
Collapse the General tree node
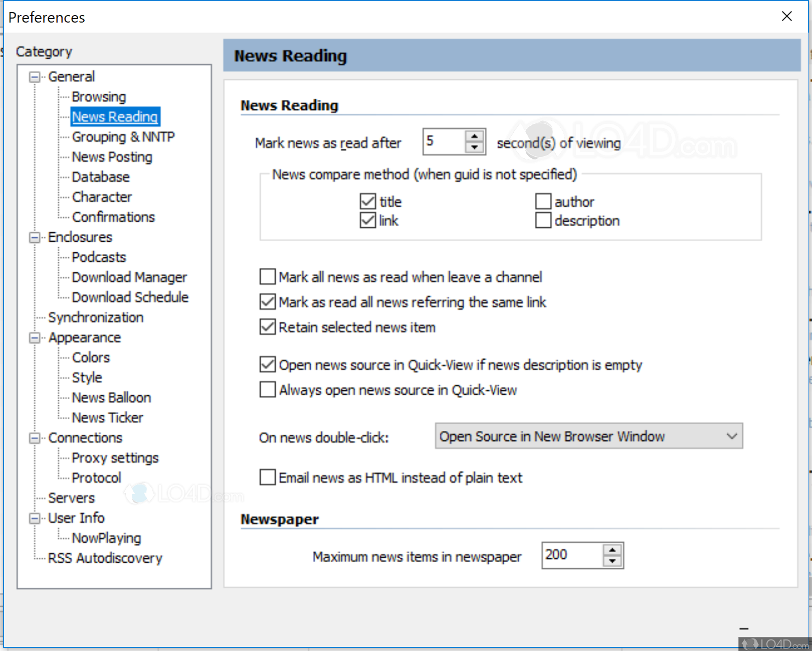pyautogui.click(x=35, y=77)
